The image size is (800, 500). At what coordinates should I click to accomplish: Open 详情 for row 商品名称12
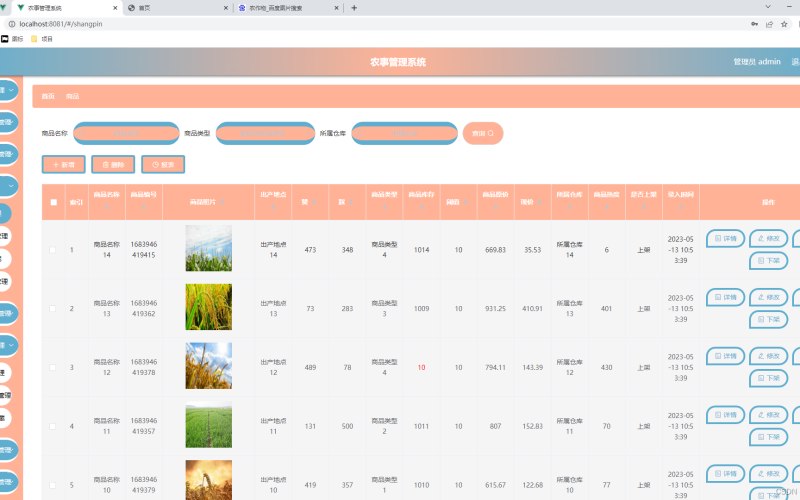click(726, 356)
